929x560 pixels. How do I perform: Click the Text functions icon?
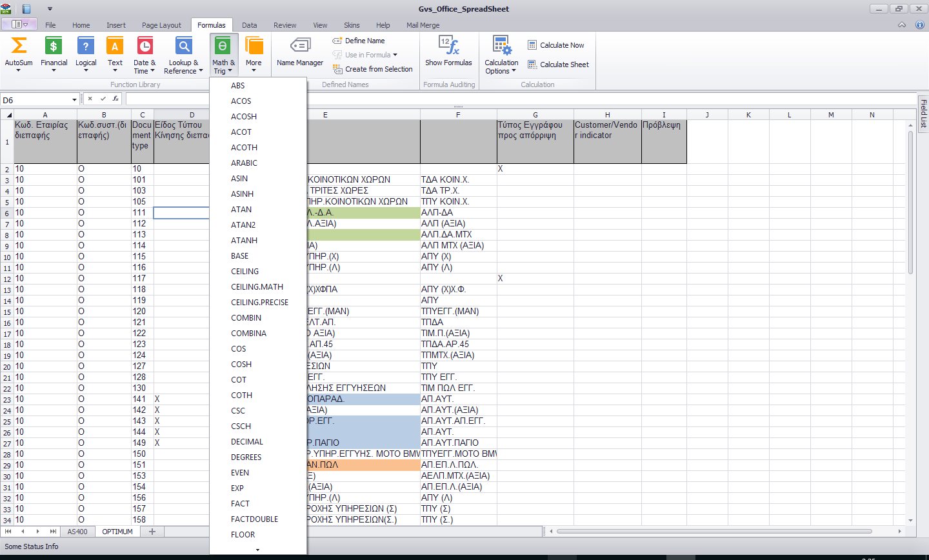pos(115,53)
